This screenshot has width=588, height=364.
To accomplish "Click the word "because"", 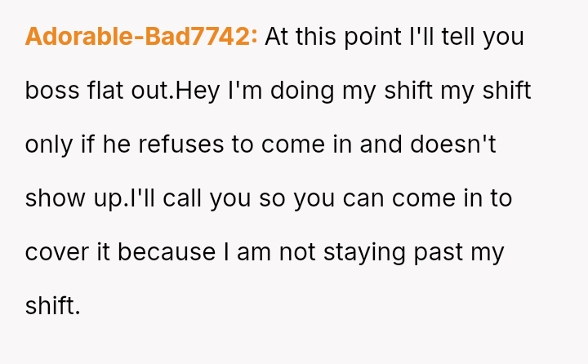I will 167,252.
